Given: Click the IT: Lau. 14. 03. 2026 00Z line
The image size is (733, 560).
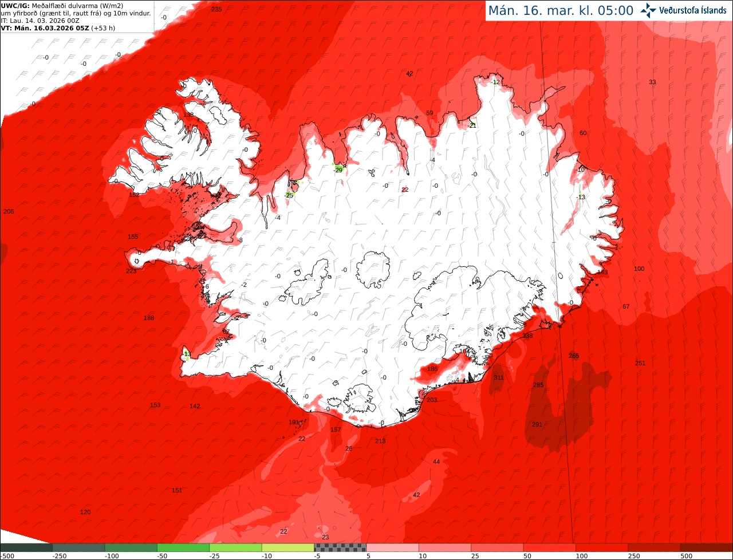Looking at the screenshot, I should (40, 21).
